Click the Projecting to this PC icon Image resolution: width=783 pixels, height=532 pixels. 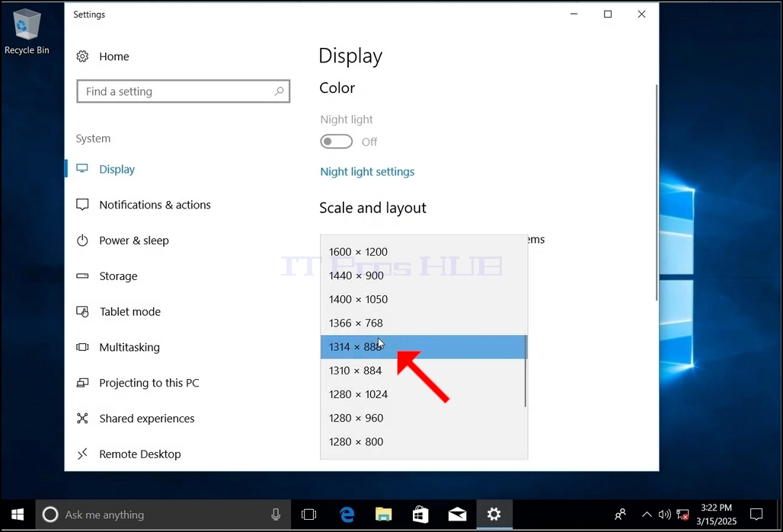click(x=82, y=383)
